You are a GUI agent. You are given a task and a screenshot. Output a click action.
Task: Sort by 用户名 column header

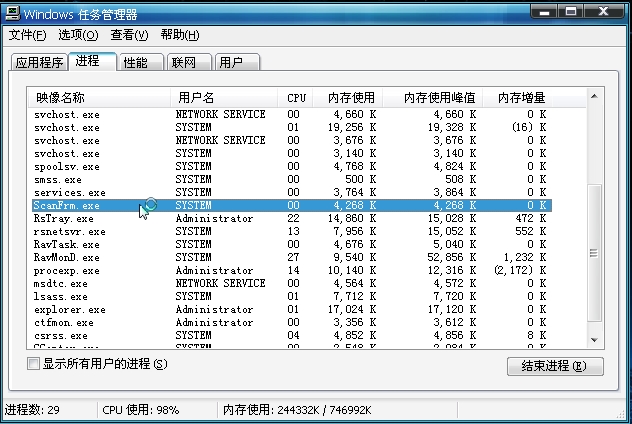click(x=225, y=98)
